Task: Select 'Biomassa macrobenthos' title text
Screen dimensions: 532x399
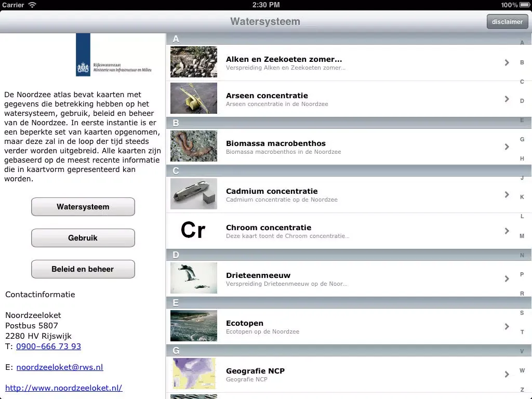Action: click(x=276, y=143)
